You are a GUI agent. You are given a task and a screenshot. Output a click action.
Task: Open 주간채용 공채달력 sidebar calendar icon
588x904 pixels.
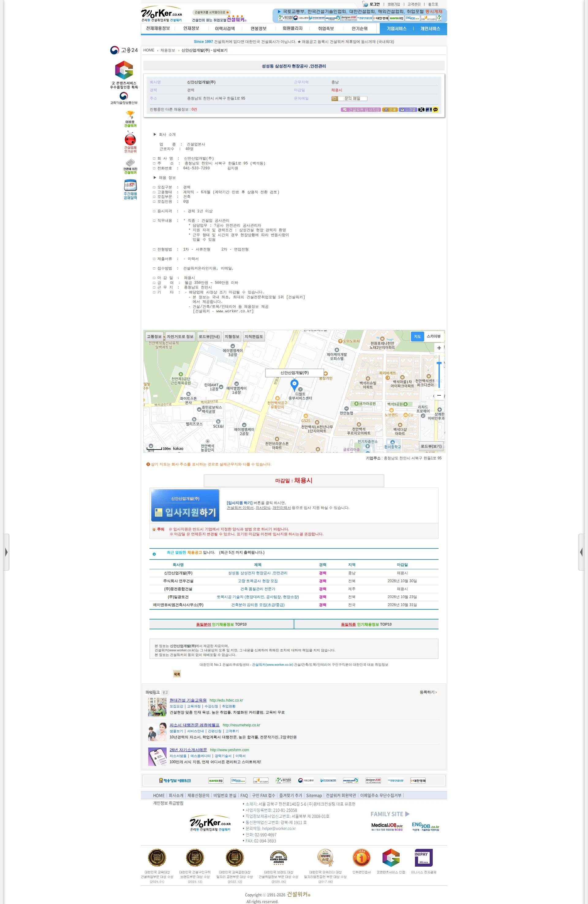coord(130,189)
